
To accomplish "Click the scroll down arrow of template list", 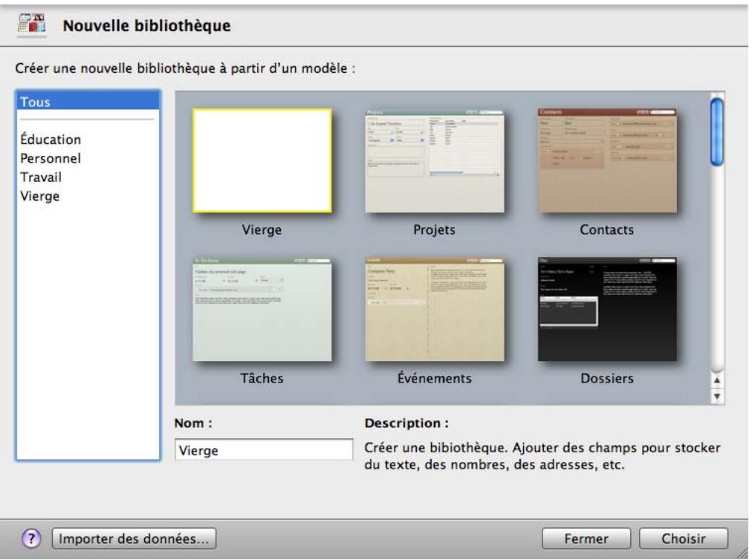I will coord(717,396).
